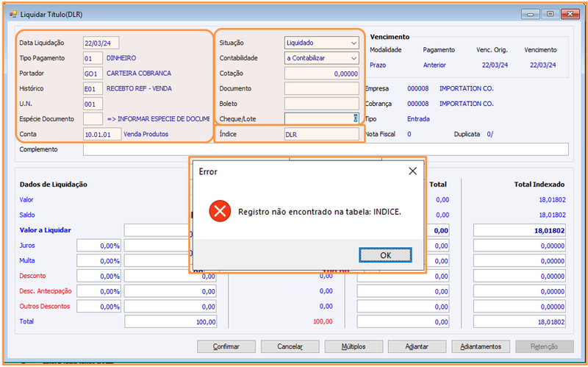Viewport: 588px width, 367px height.
Task: Open the Contabilidade dropdown showing a Contabilizar
Action: pyautogui.click(x=321, y=58)
